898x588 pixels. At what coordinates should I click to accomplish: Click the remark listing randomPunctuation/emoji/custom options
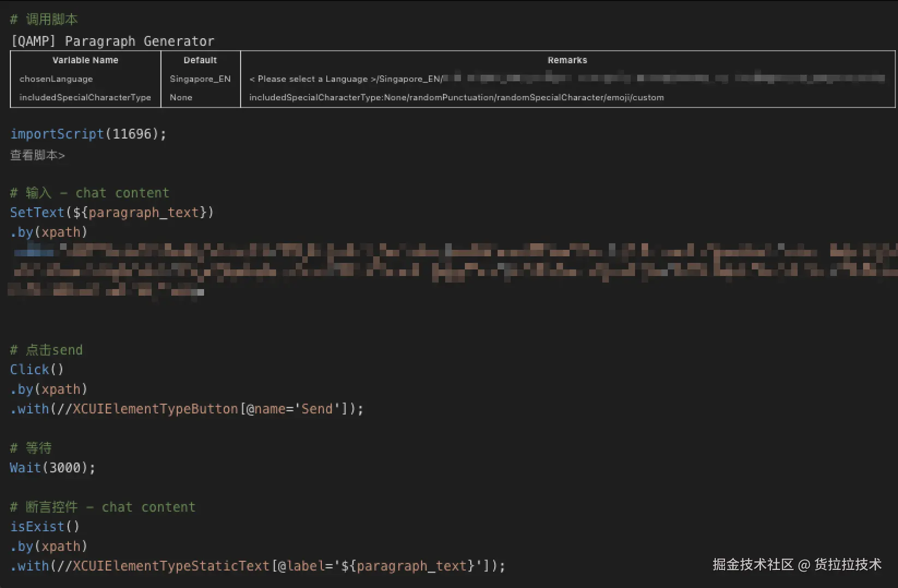457,98
